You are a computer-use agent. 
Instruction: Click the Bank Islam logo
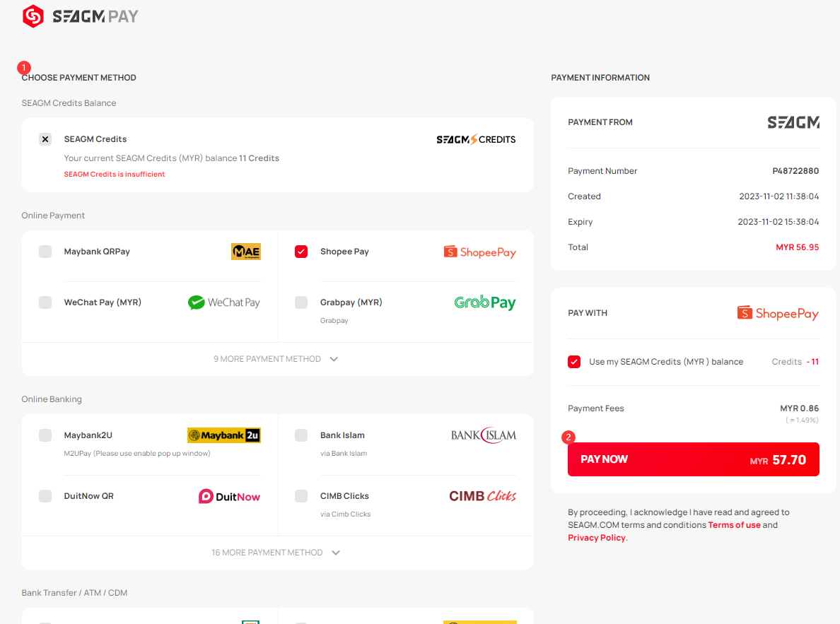[483, 435]
